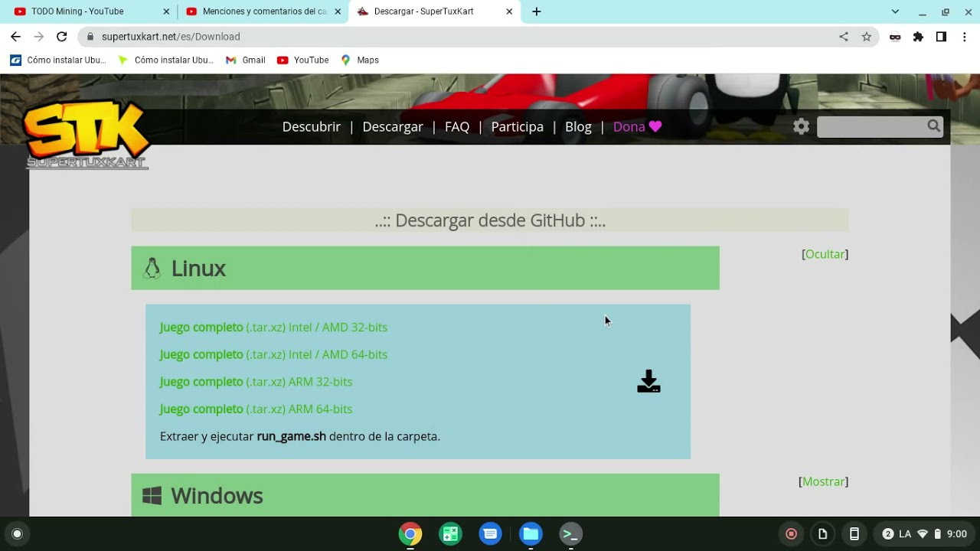This screenshot has width=980, height=551.
Task: Click the run_game.sh text
Action: (x=291, y=436)
